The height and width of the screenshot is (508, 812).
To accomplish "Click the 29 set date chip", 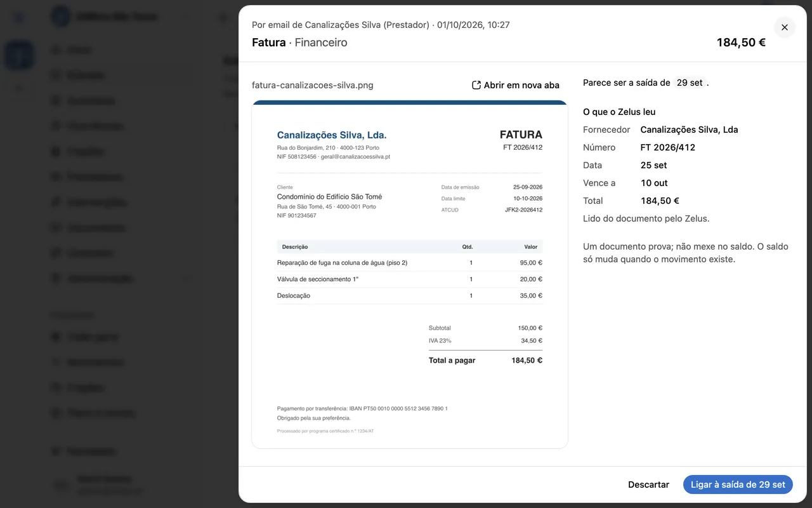I will [690, 83].
